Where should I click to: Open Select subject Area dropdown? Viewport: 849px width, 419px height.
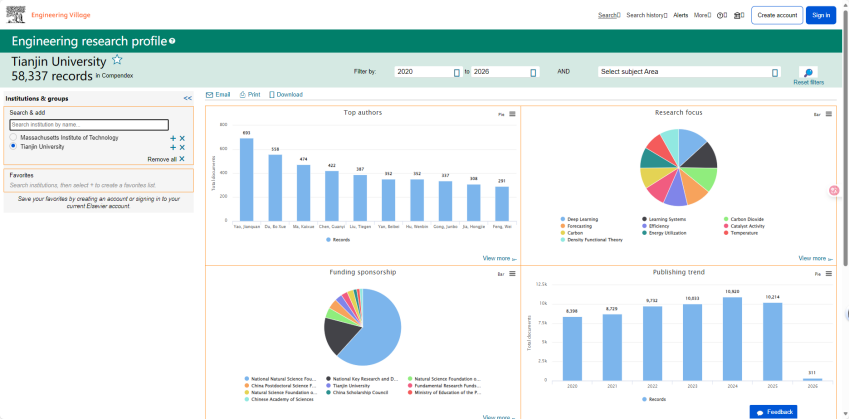coord(689,72)
